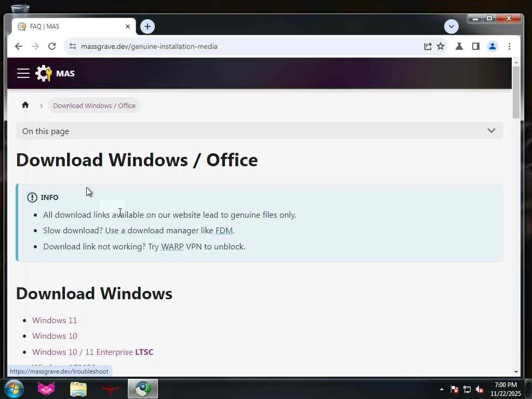The width and height of the screenshot is (532, 399).
Task: Open the Windows 11 download link
Action: coord(55,320)
